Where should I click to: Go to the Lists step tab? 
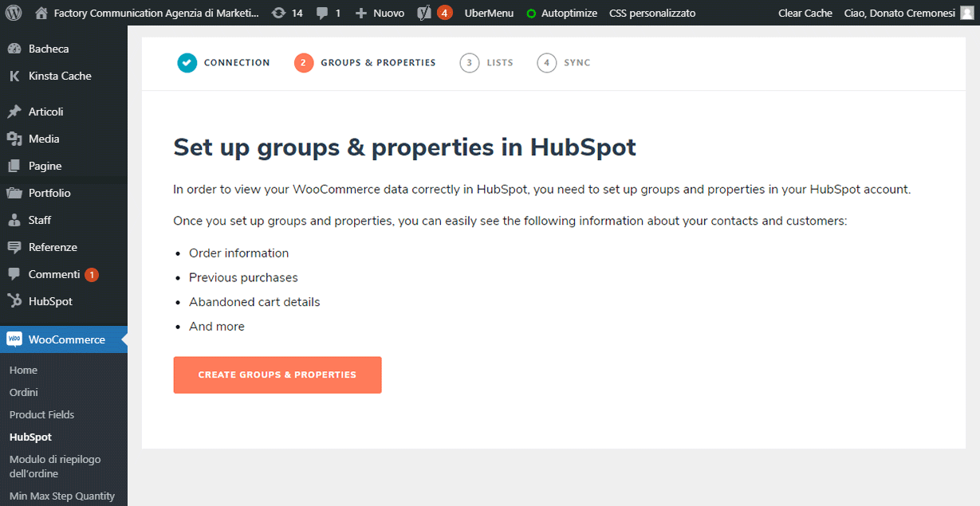(x=486, y=63)
